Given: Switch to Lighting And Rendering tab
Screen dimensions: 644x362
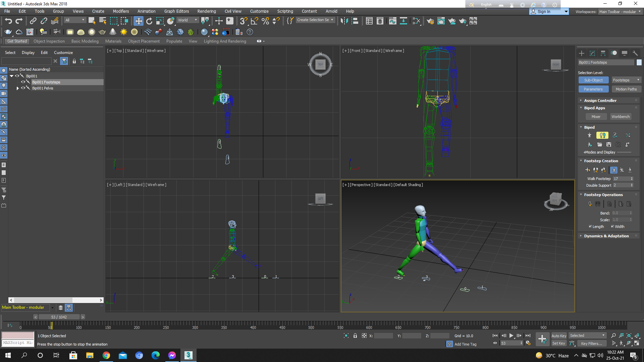Looking at the screenshot, I should point(225,41).
